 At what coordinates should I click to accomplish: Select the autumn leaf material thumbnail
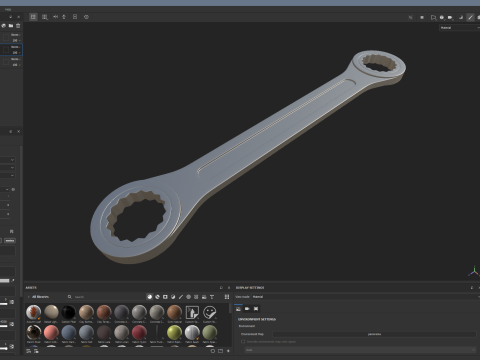pos(34,312)
